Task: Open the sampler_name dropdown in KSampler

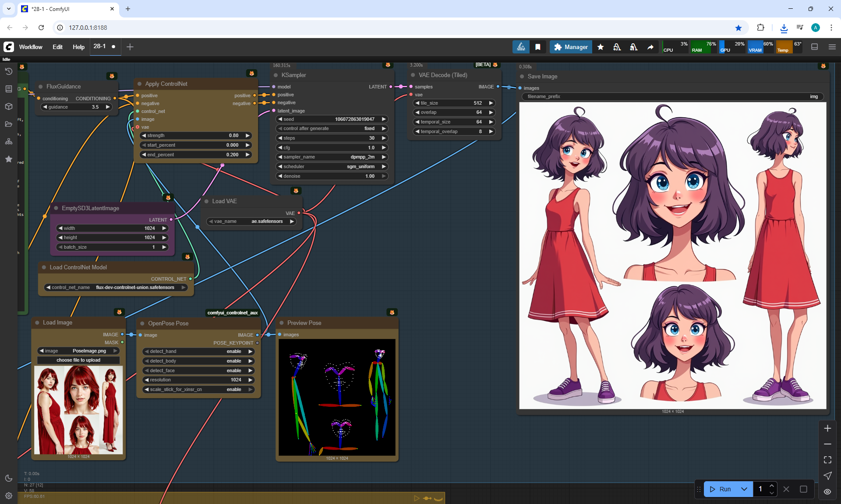Action: pos(332,157)
